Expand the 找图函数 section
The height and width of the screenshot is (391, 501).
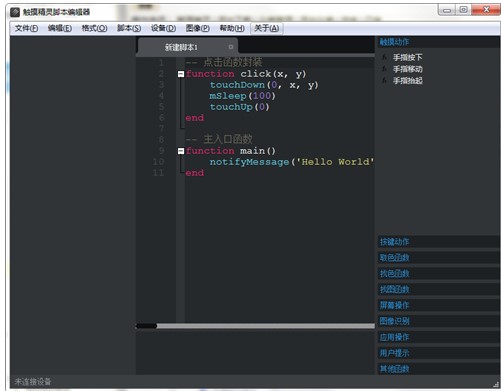click(x=438, y=289)
